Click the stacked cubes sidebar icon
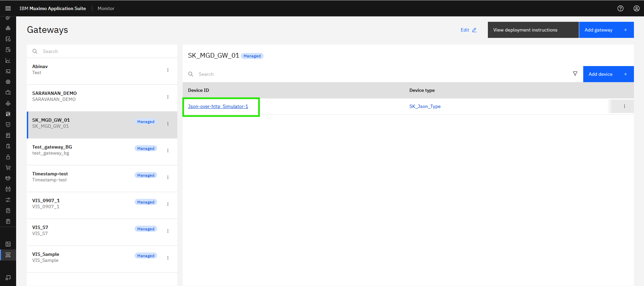 [x=8, y=28]
